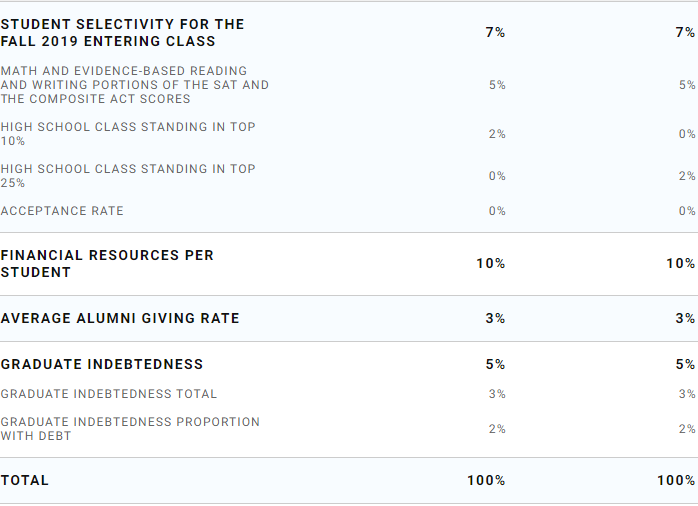Select left-column 10% for Financial Resources
The width and height of the screenshot is (698, 506).
pyautogui.click(x=490, y=264)
